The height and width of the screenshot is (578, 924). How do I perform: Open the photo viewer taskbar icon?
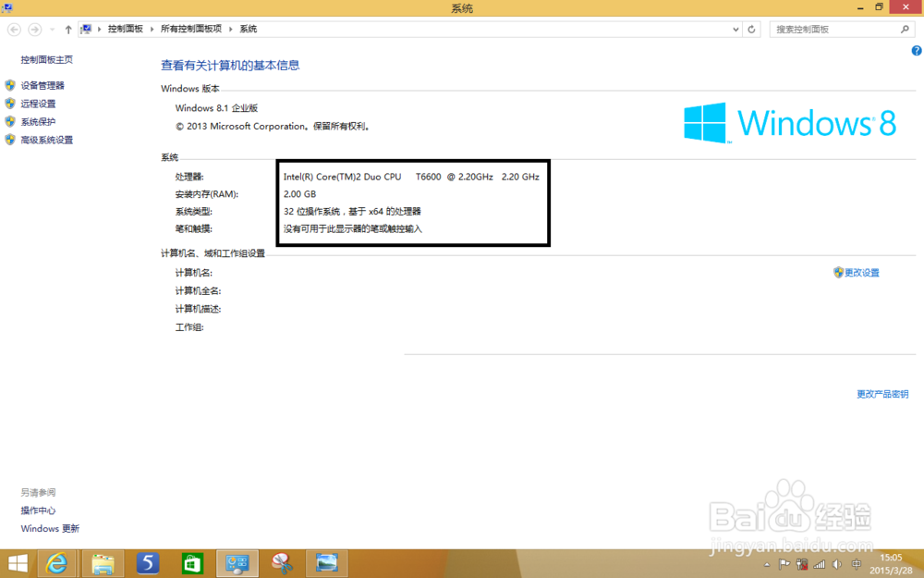326,564
